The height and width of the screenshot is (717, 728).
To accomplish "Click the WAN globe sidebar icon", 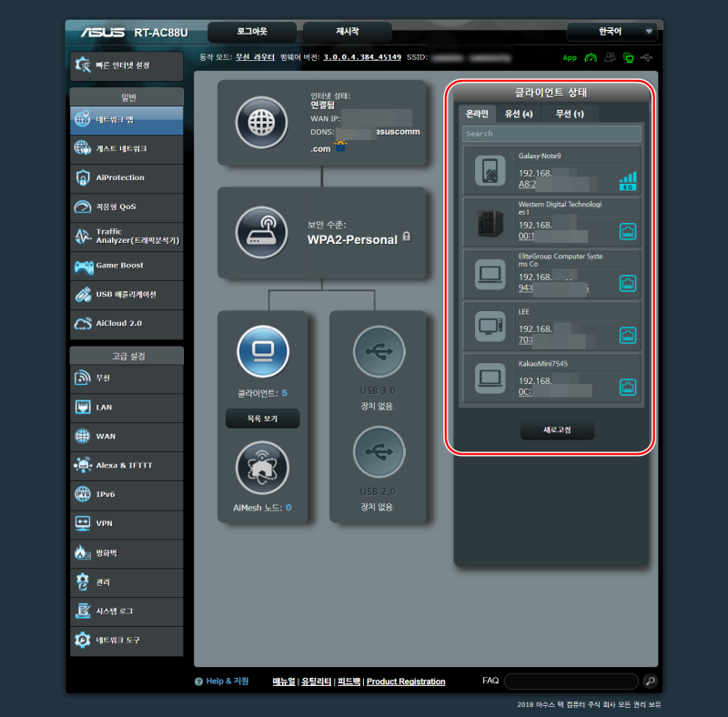I will coord(83,436).
